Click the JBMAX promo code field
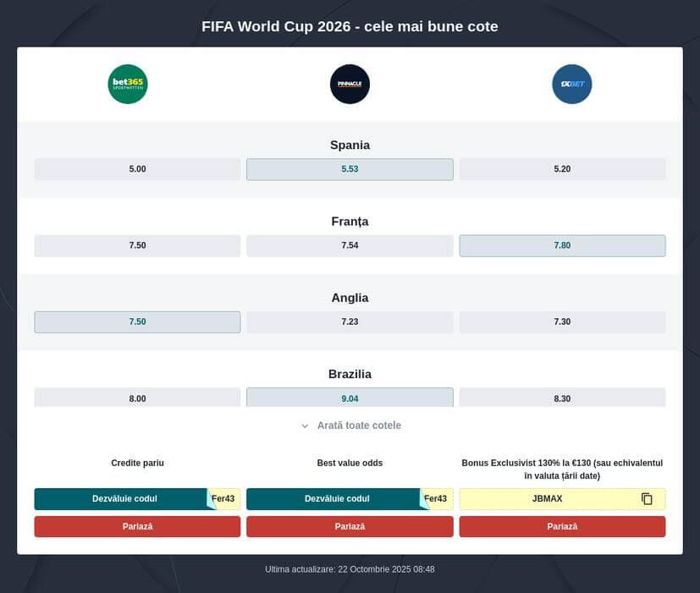 [547, 499]
